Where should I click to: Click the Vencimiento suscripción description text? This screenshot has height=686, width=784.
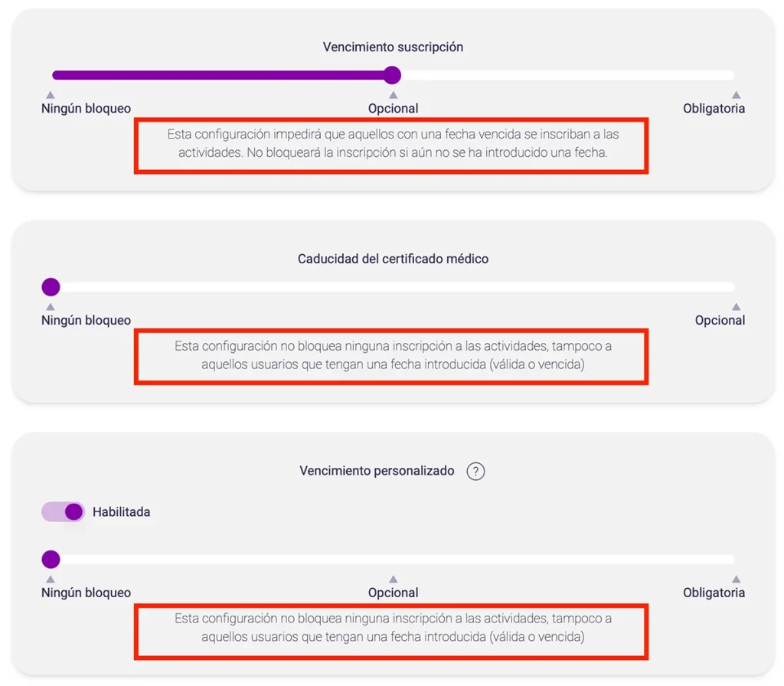[392, 143]
